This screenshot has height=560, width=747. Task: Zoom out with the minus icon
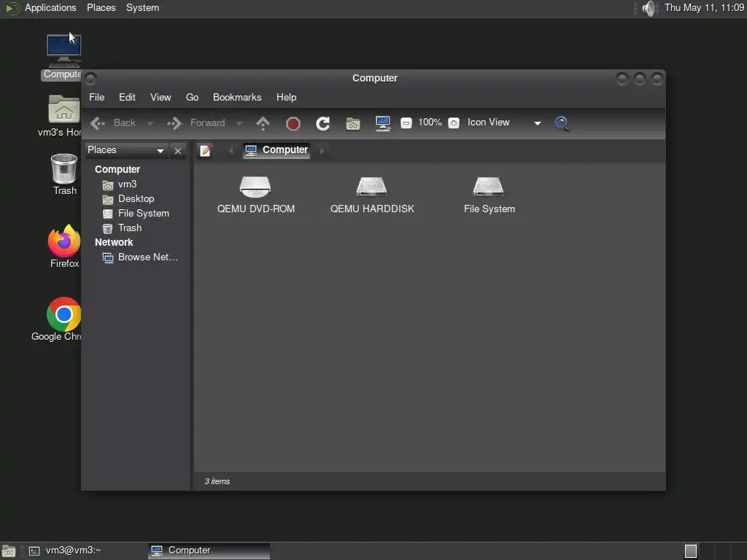click(406, 122)
